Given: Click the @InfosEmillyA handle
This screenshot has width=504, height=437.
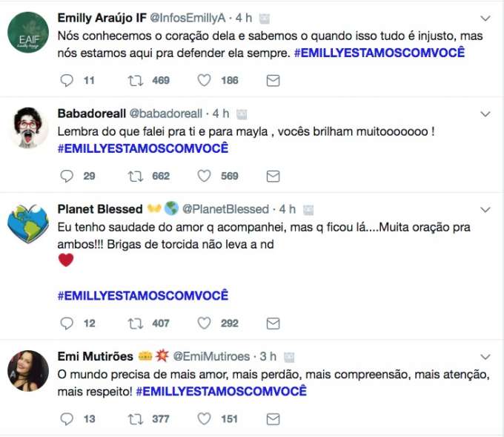Looking at the screenshot, I should [x=191, y=17].
